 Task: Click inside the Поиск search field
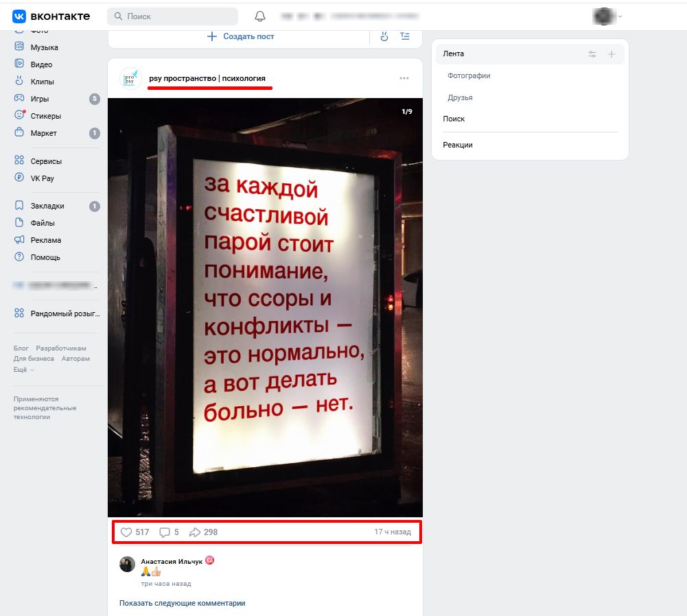(173, 16)
